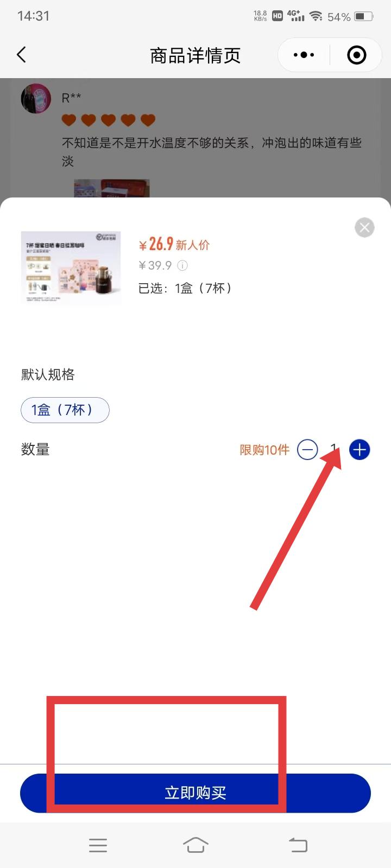Image resolution: width=391 pixels, height=868 pixels.
Task: Increase quantity with the plus button
Action: click(359, 450)
